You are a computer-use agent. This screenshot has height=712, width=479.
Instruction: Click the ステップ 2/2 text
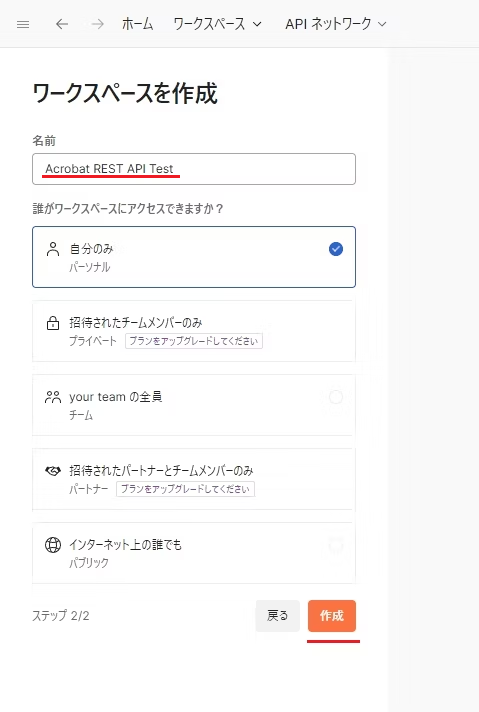(60, 616)
